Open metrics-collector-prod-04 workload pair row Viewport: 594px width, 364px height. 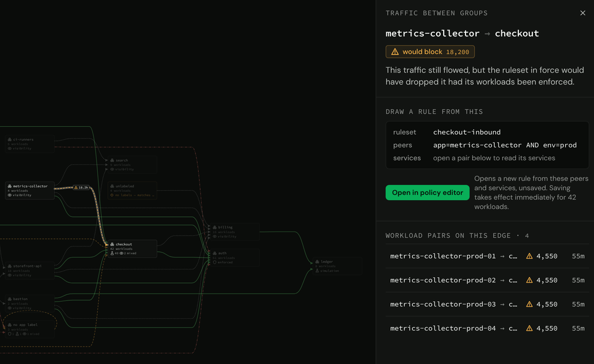[x=487, y=328]
